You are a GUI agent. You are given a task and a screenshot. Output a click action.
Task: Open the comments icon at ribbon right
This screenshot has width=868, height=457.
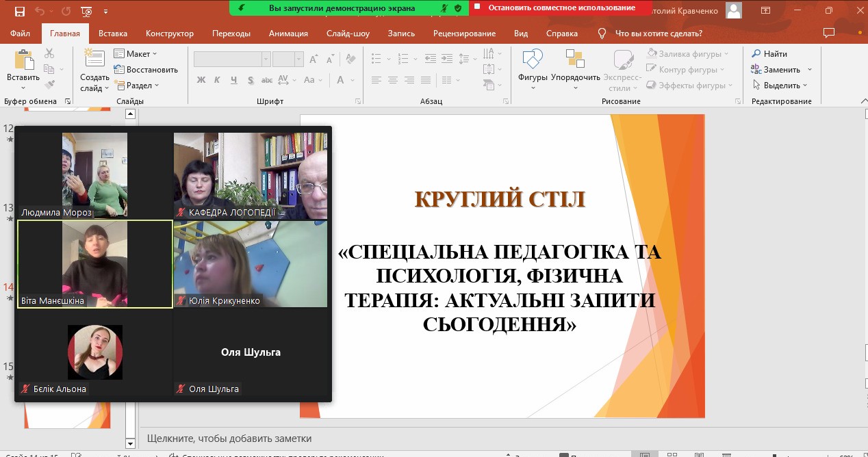point(829,34)
